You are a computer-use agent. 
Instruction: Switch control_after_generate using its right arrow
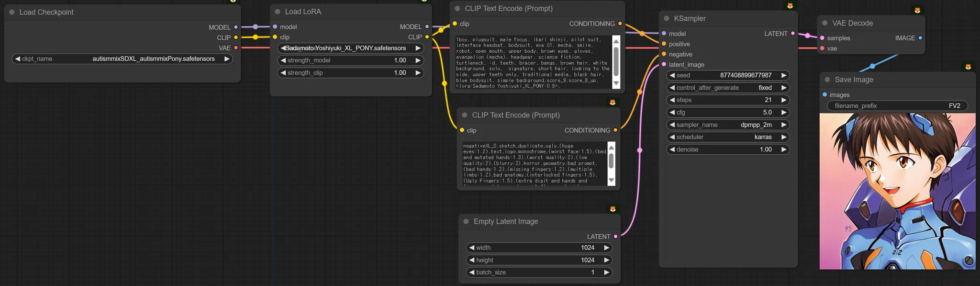click(x=784, y=88)
